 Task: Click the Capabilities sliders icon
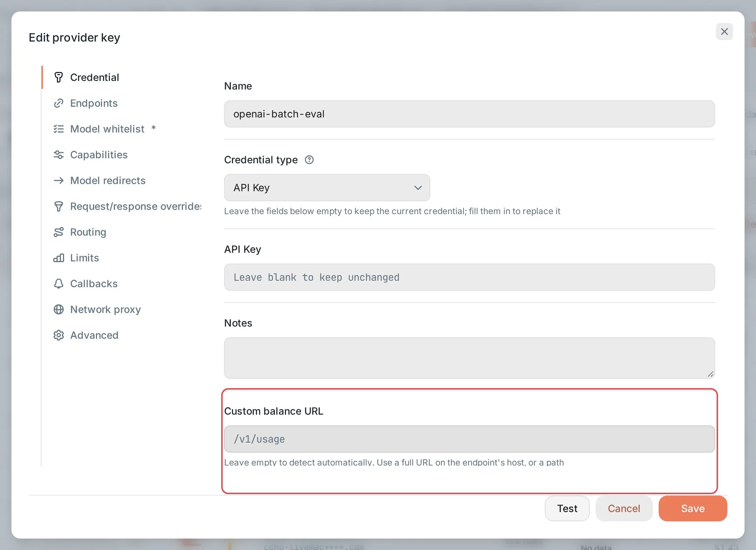click(x=59, y=155)
